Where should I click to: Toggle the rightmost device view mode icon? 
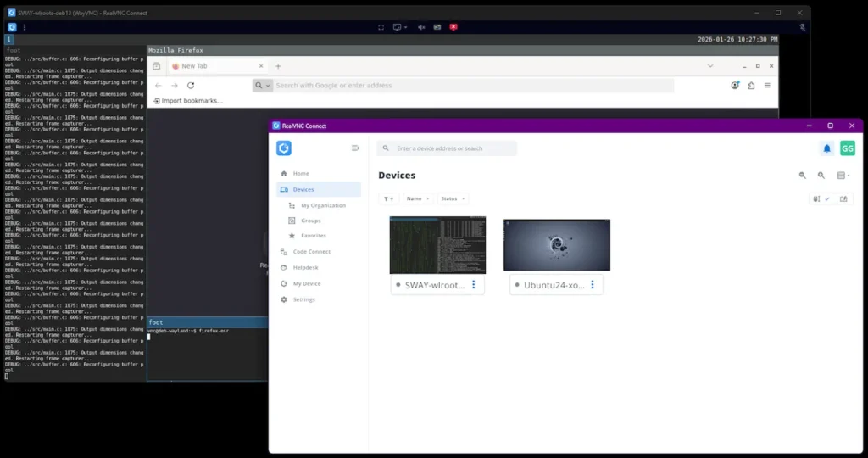pos(843,198)
